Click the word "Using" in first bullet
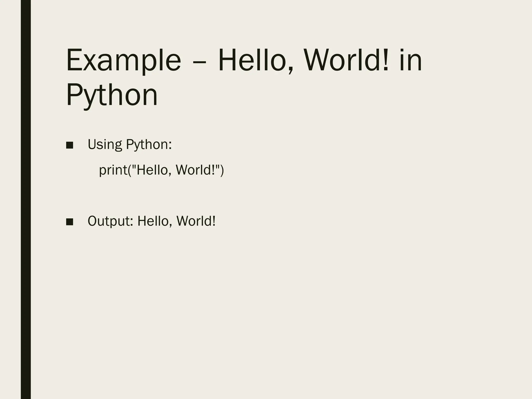This screenshot has height=399, width=532. click(x=105, y=145)
